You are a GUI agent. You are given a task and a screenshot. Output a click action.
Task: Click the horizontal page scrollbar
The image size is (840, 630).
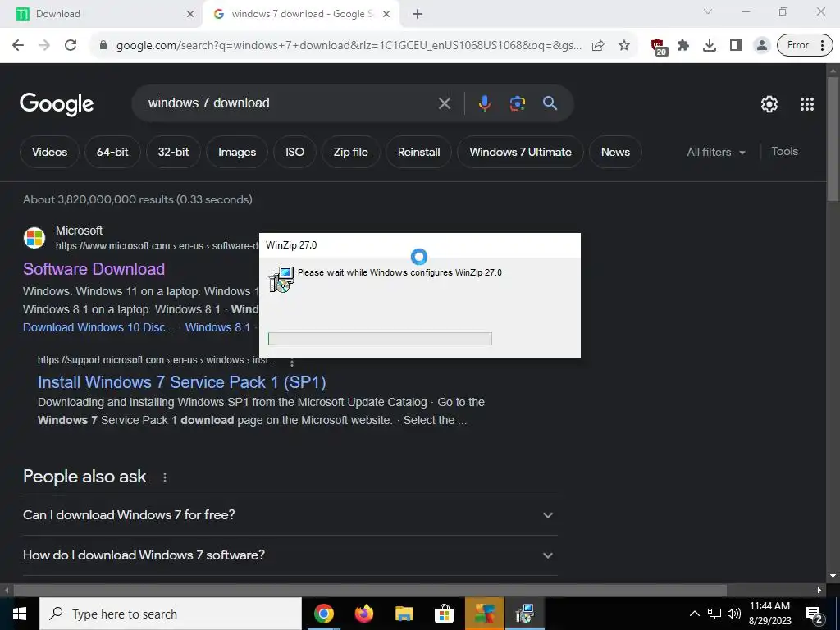pos(370,591)
